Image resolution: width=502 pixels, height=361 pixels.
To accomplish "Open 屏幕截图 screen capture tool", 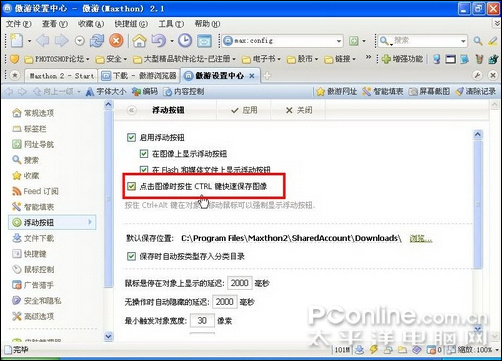I will coord(429,91).
